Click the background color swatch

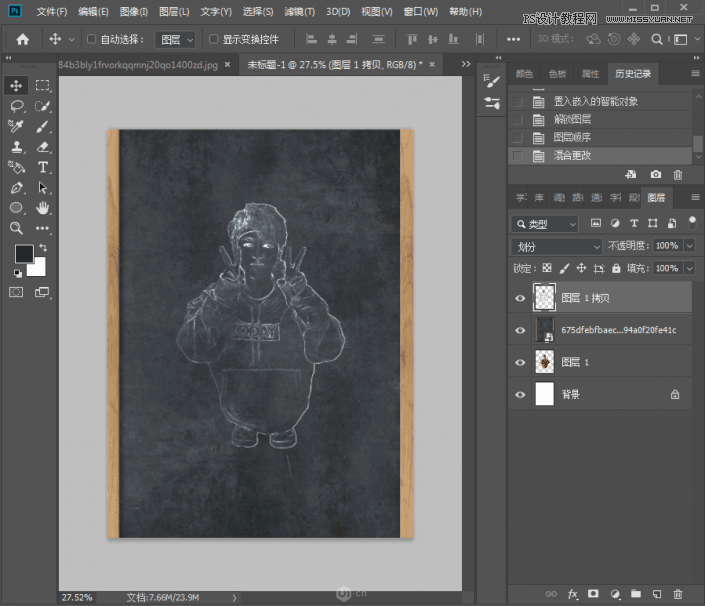coord(39,269)
